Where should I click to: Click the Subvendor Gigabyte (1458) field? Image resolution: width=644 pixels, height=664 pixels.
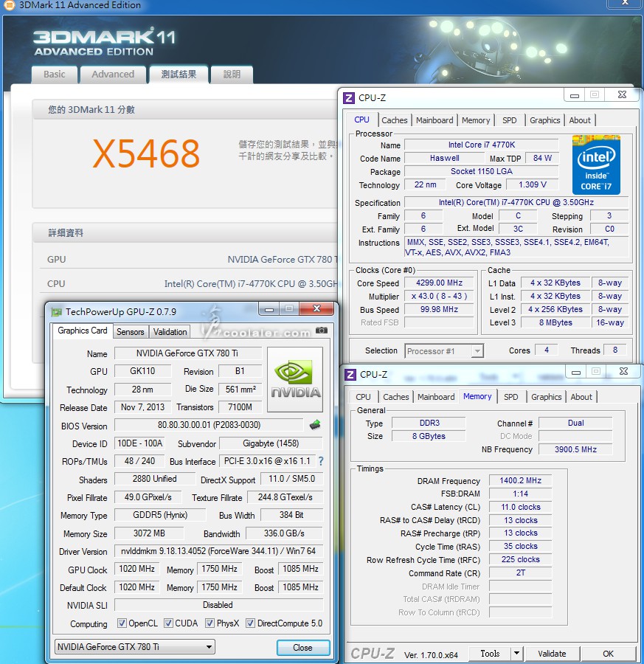pos(271,443)
